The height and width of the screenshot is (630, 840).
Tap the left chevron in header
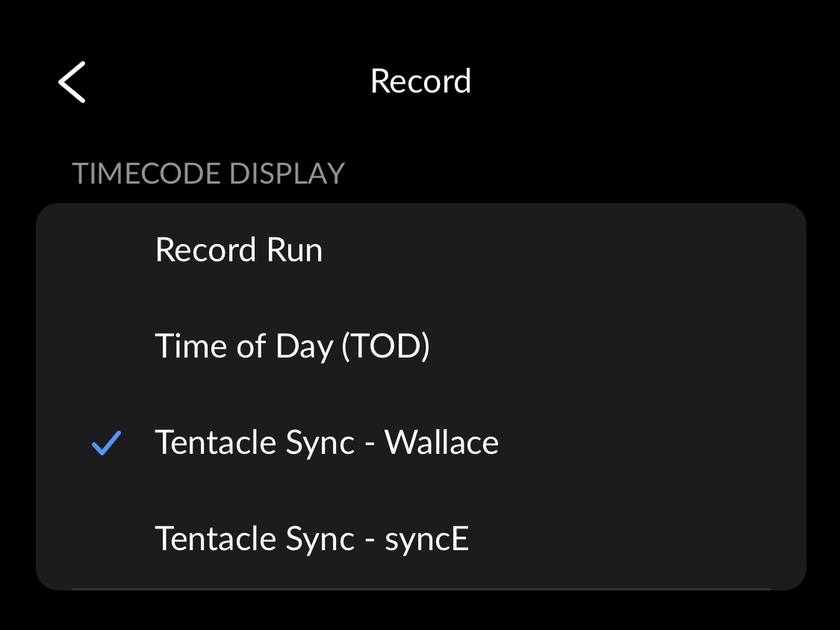click(72, 81)
